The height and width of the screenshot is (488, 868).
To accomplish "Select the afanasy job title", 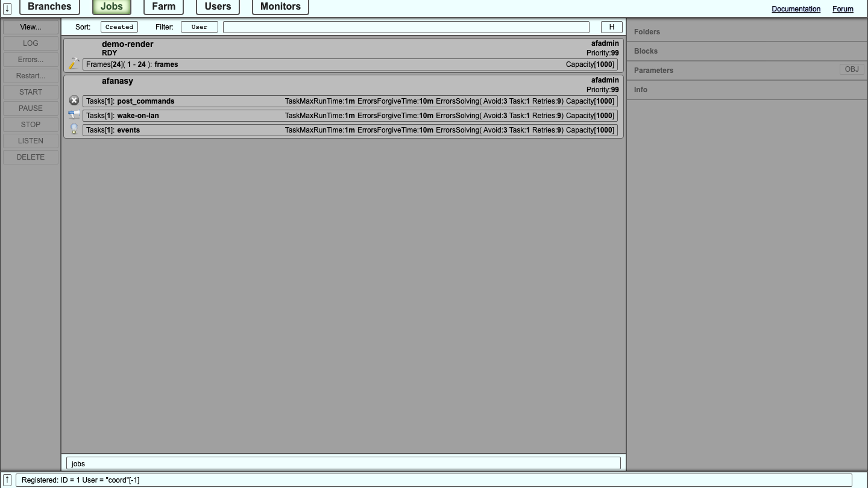I will 118,81.
